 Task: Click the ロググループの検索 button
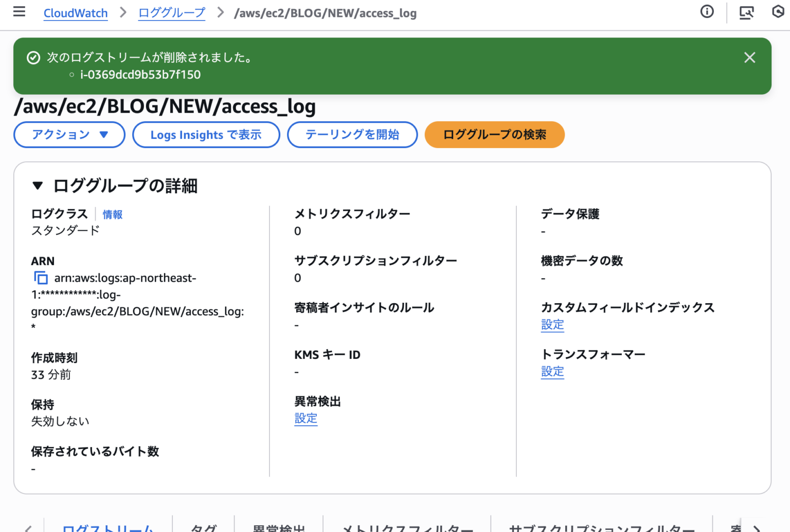tap(494, 134)
